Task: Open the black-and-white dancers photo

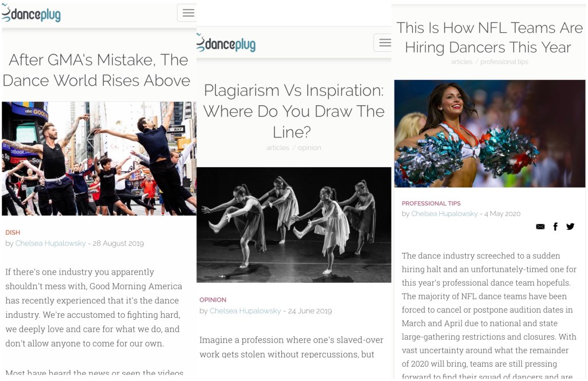Action: (293, 225)
